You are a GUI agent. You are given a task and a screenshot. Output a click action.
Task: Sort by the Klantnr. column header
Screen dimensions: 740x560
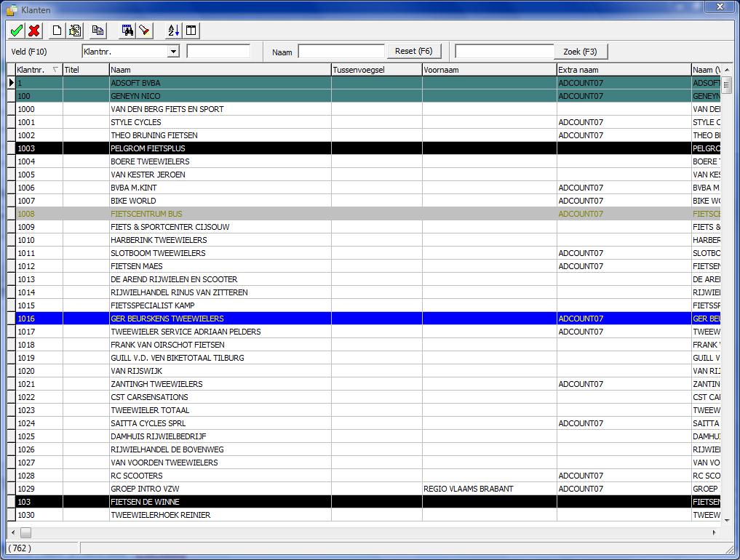(x=39, y=70)
